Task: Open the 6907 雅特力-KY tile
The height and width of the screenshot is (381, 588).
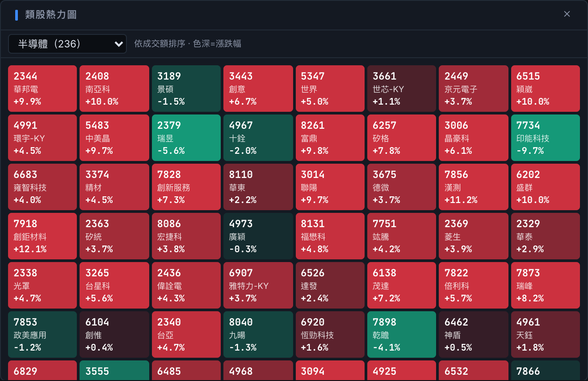Action: click(x=258, y=285)
